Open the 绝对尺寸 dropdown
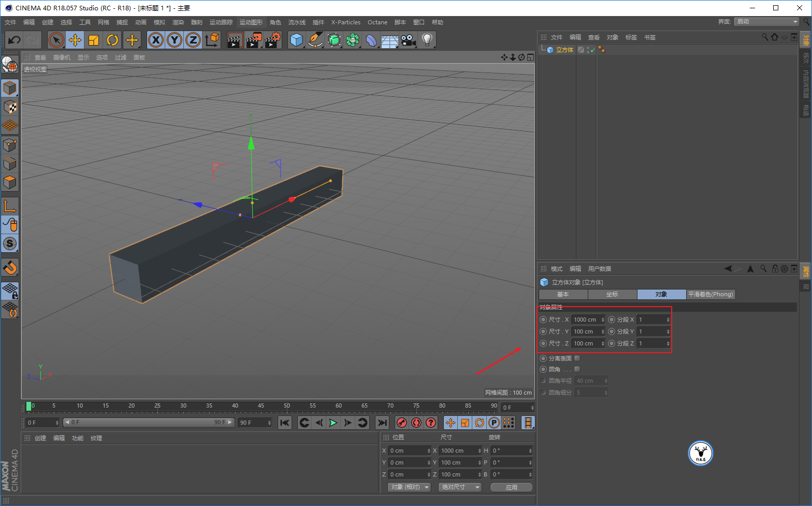The image size is (812, 506). click(460, 487)
